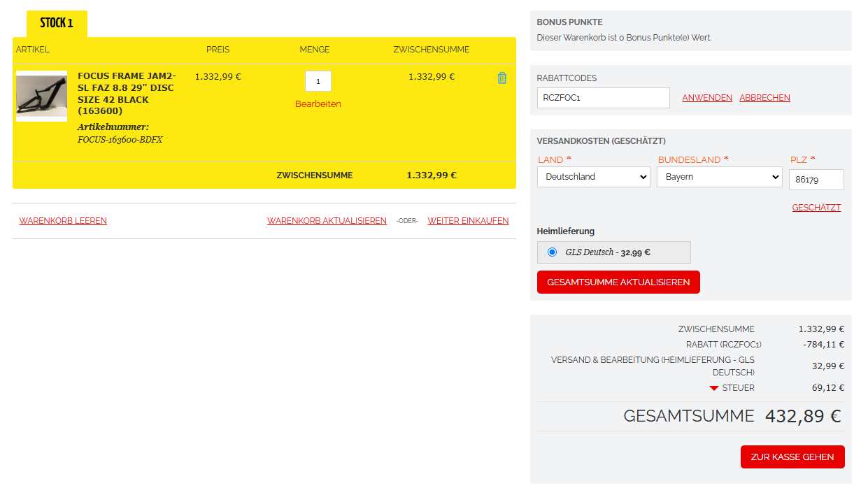Expand the Steuer tax breakdown triangle
This screenshot has height=495, width=868.
pyautogui.click(x=713, y=388)
